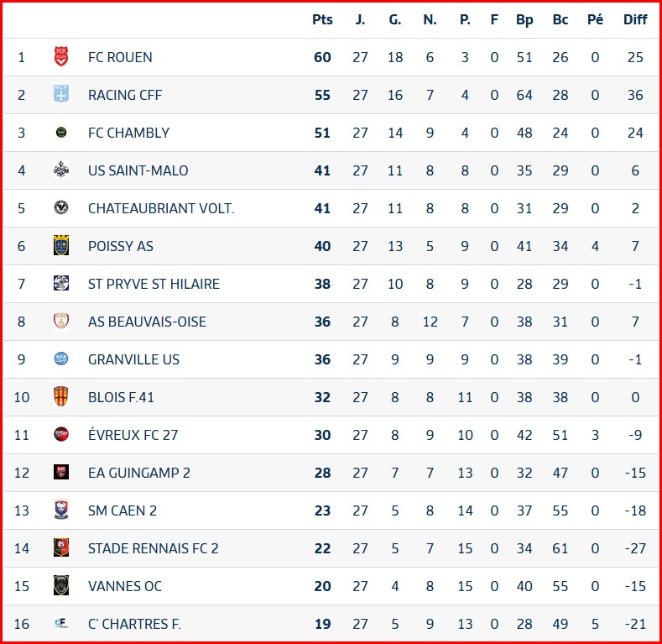Click the Racing CFF club logo

click(60, 95)
